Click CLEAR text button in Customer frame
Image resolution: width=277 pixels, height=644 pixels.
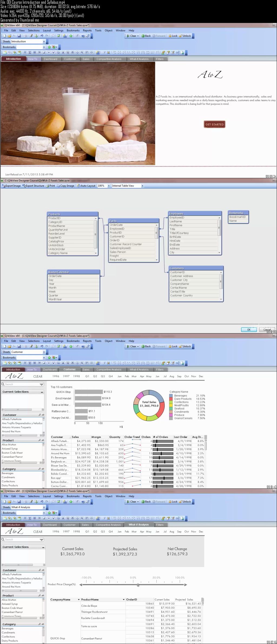(38, 376)
